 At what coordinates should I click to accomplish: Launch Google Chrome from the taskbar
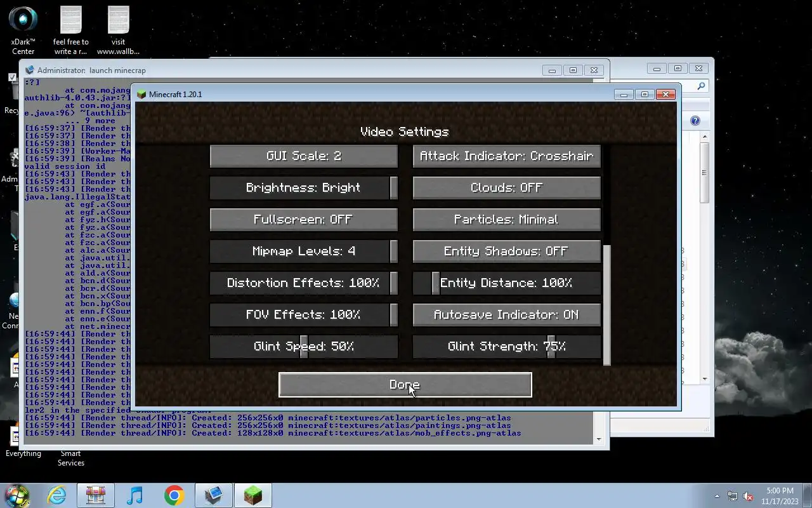[x=174, y=495]
